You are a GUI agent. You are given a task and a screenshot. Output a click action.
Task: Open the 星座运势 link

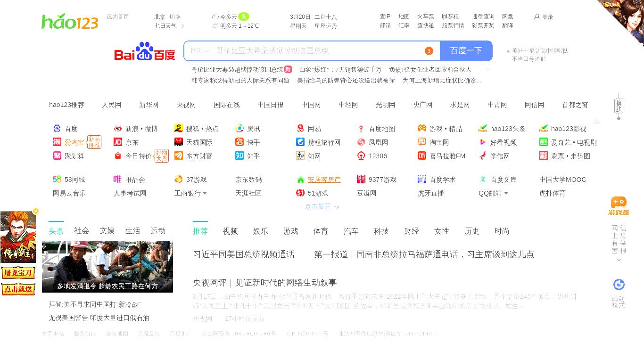point(326,26)
